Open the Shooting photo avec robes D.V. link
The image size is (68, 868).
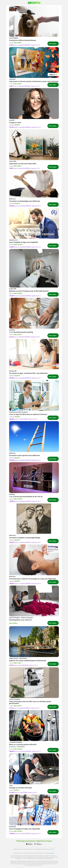20,620
